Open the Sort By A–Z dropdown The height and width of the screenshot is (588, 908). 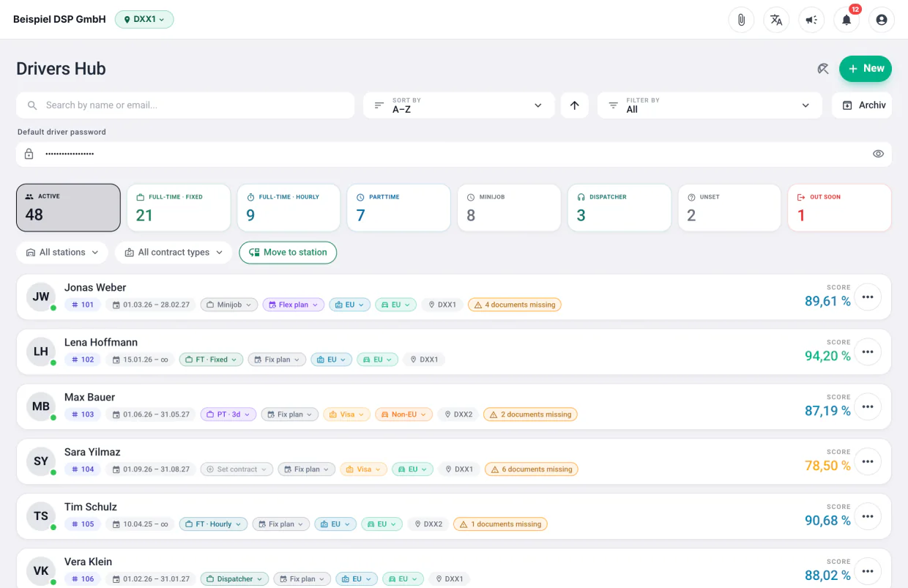click(x=458, y=105)
